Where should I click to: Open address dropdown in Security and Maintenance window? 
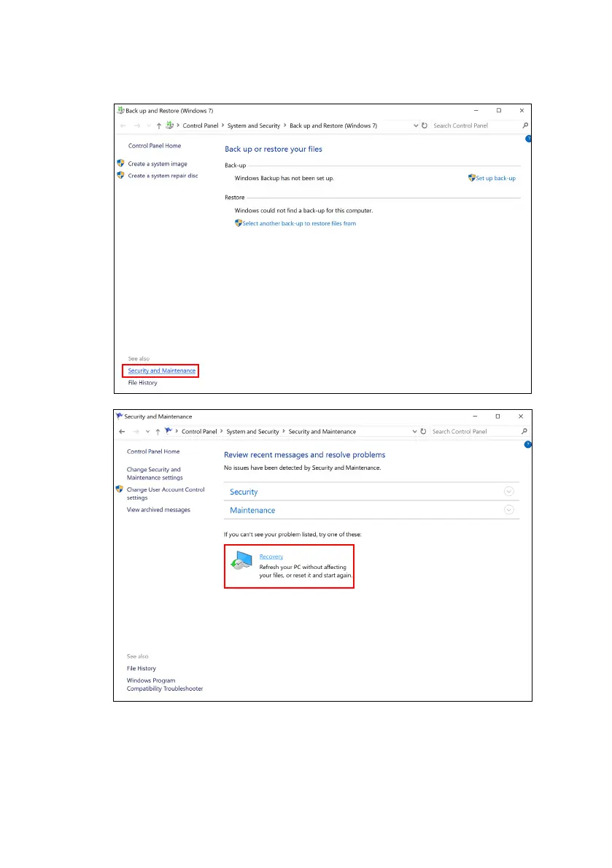coord(414,431)
